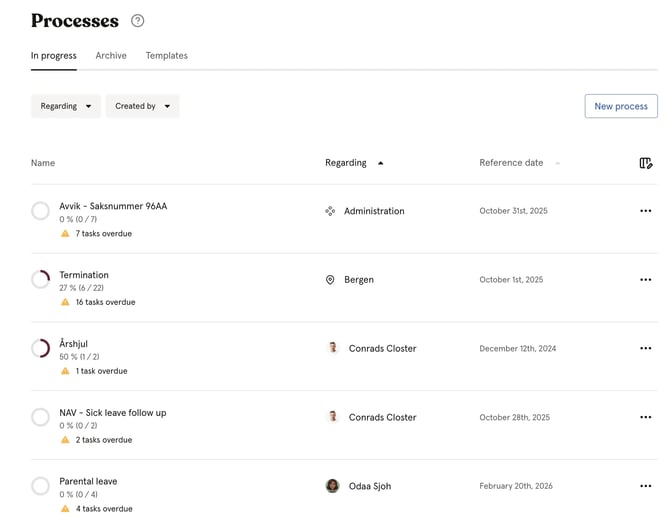This screenshot has width=670, height=522.
Task: Click the 2 tasks overdue text
Action: tap(104, 440)
